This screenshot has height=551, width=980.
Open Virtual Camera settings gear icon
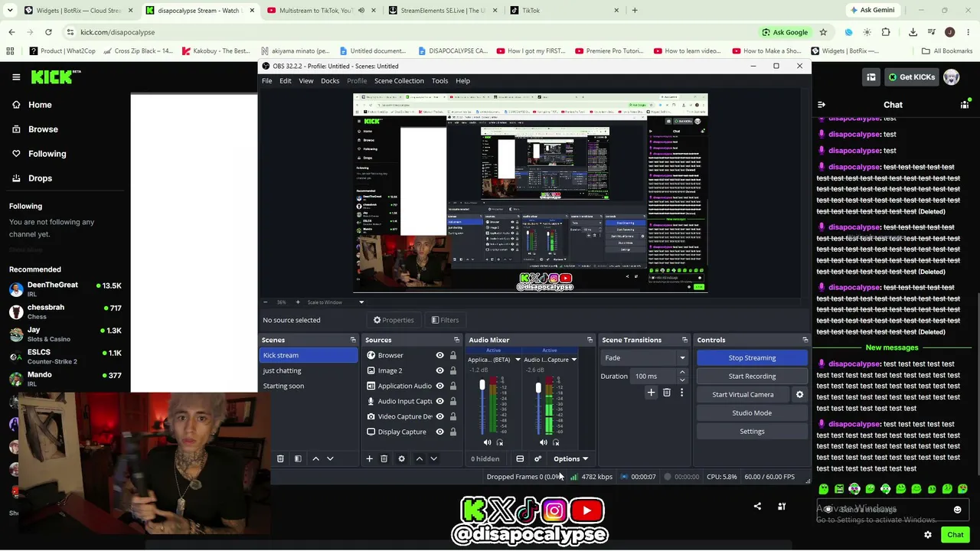[x=799, y=394]
